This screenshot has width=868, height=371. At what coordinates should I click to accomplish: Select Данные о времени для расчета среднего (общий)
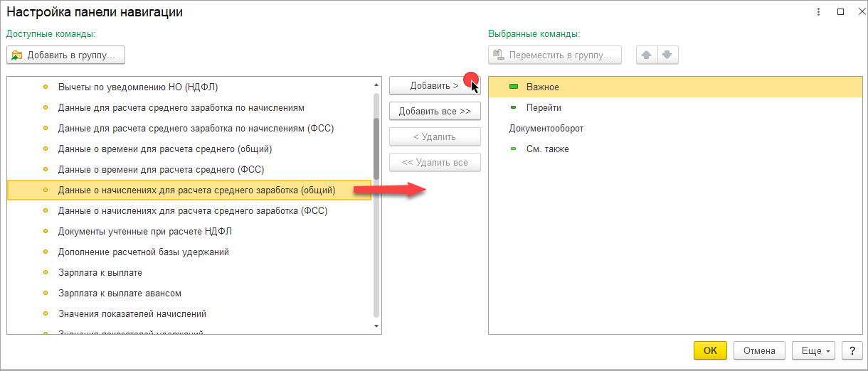pyautogui.click(x=189, y=149)
